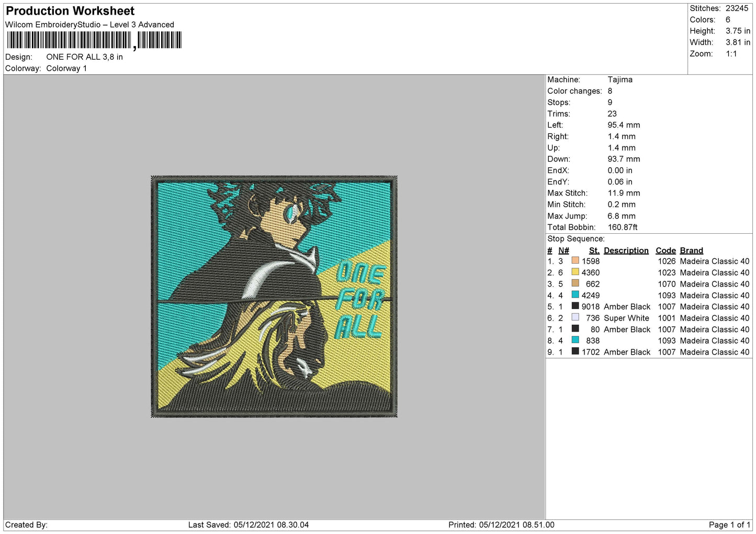
Task: Click the Down value '93.7 mm'
Action: (x=624, y=159)
